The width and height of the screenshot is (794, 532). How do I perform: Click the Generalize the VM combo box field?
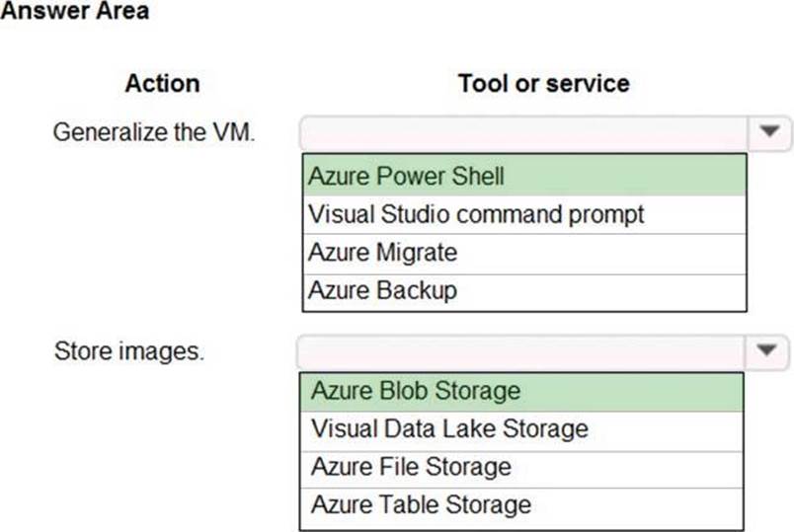523,132
